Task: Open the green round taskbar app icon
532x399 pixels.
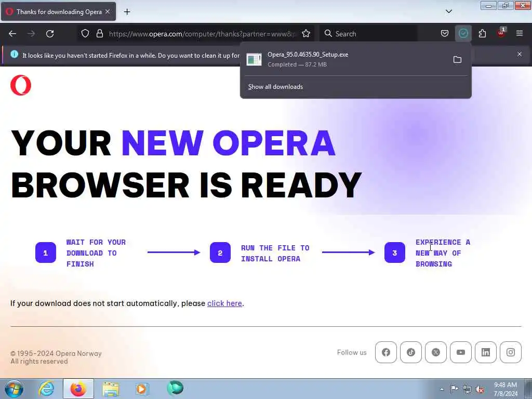Action: [175, 388]
